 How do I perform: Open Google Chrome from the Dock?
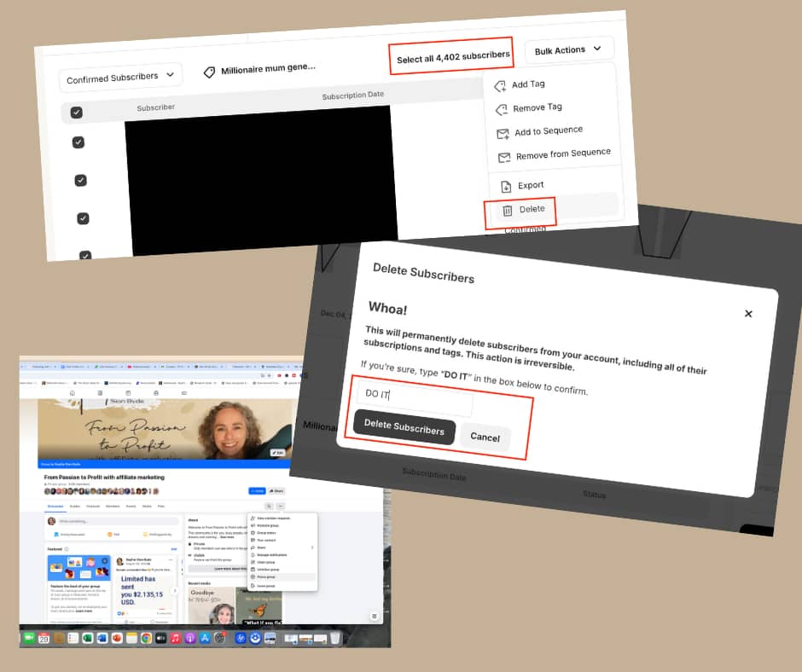[x=146, y=638]
